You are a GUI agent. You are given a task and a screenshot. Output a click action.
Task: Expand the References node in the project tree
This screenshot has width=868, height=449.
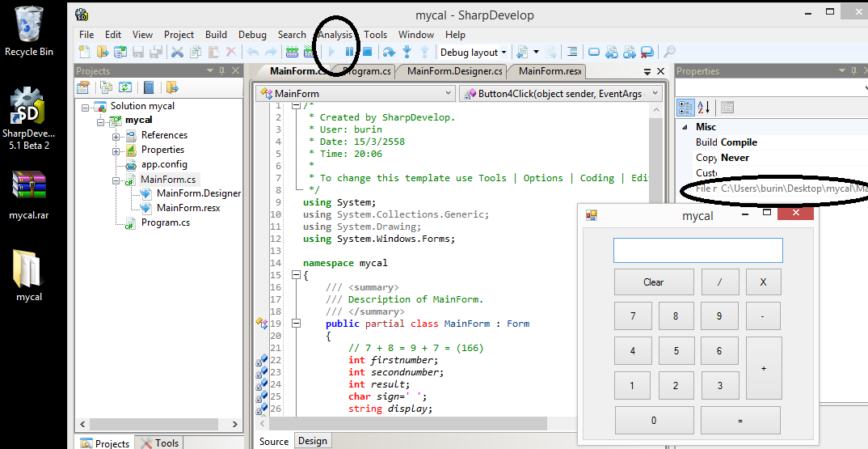tap(116, 135)
